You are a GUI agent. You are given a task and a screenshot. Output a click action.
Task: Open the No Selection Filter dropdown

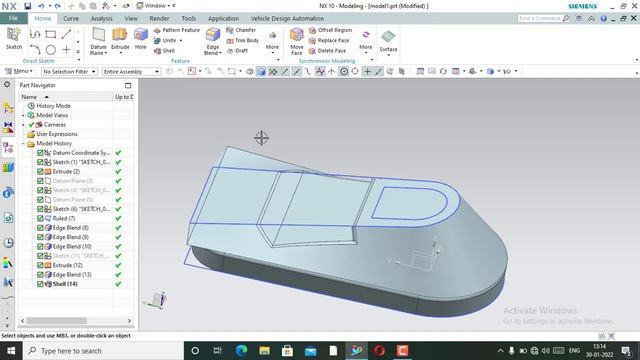click(x=69, y=71)
